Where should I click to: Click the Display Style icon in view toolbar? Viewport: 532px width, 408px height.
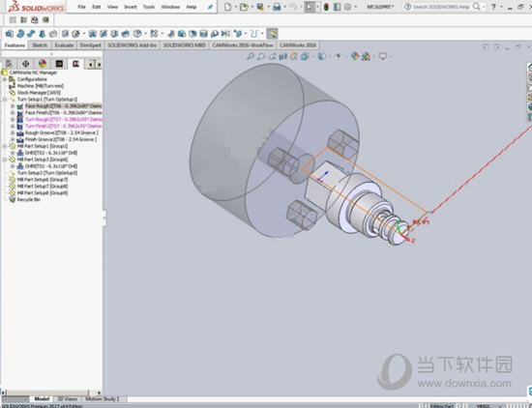click(321, 56)
